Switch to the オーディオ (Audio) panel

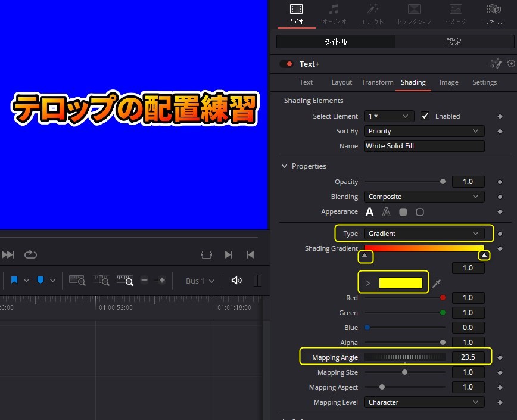334,14
